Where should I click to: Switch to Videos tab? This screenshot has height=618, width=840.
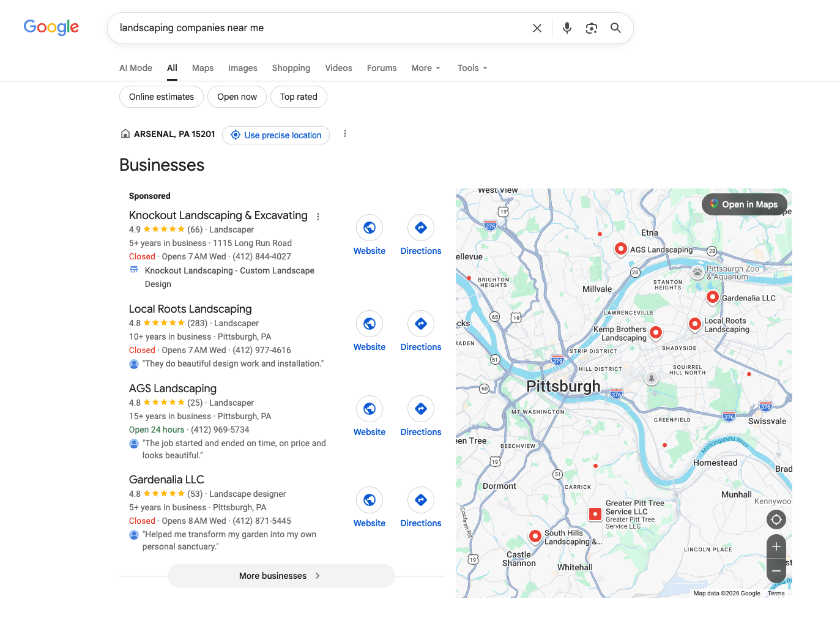point(338,68)
